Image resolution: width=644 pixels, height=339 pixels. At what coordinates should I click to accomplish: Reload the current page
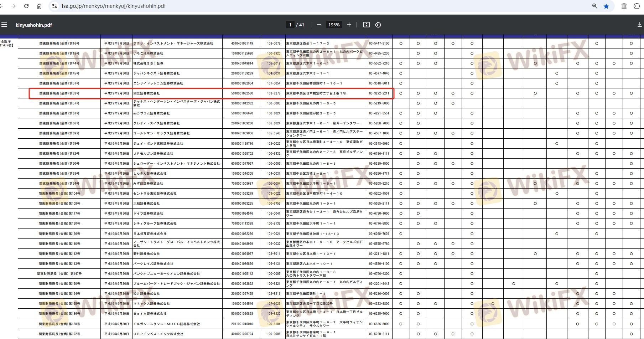coord(26,6)
